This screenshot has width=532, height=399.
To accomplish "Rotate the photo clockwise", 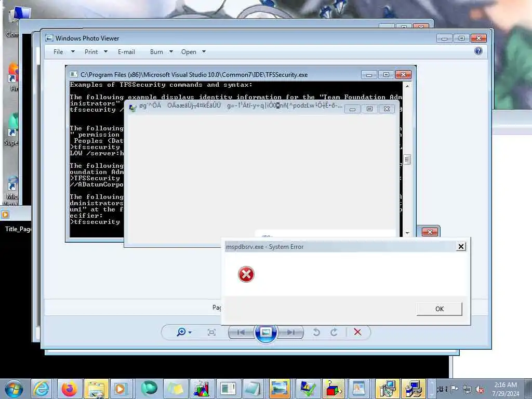I will (334, 332).
